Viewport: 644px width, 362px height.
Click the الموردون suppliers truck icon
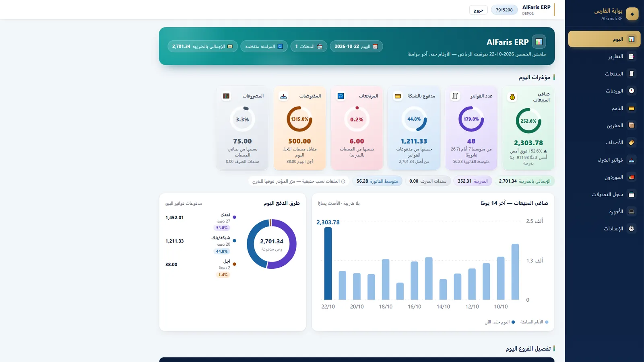(x=632, y=177)
